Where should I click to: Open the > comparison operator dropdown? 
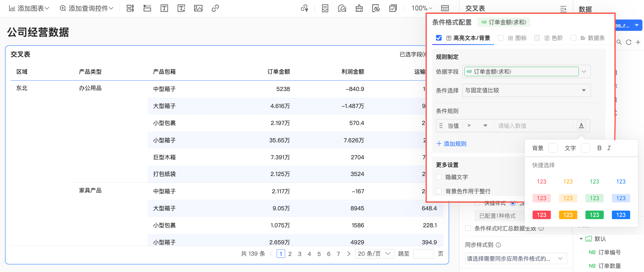pyautogui.click(x=477, y=126)
